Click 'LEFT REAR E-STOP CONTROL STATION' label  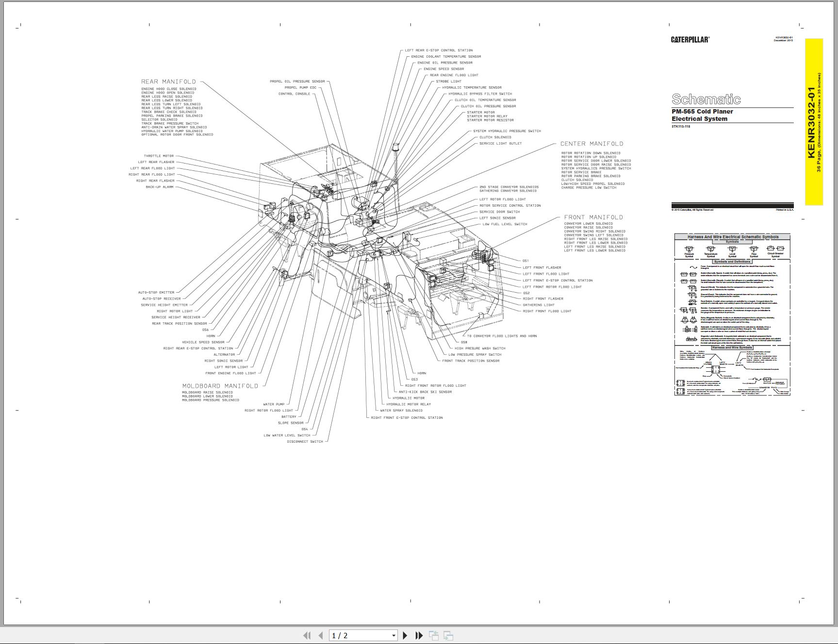pos(439,50)
